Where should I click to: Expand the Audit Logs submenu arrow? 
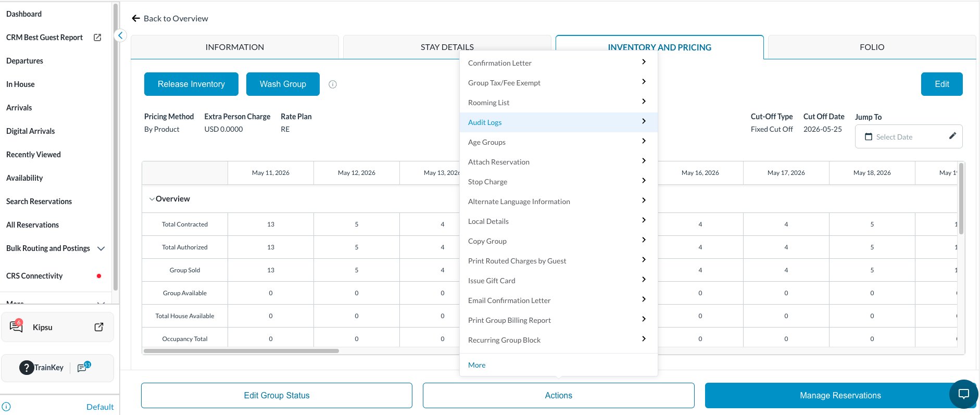tap(644, 121)
